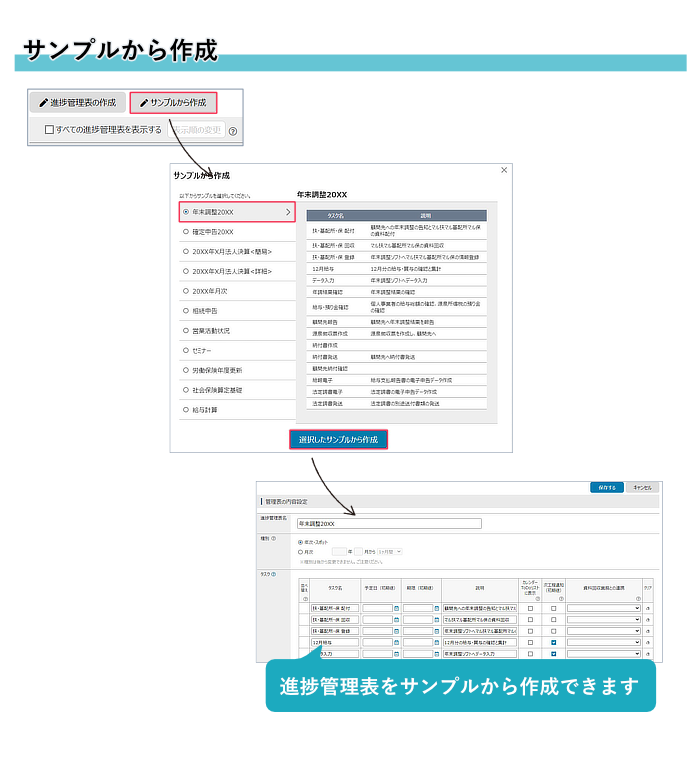Open calendar picker for first row 予定日
The height and width of the screenshot is (780, 700).
(x=396, y=607)
